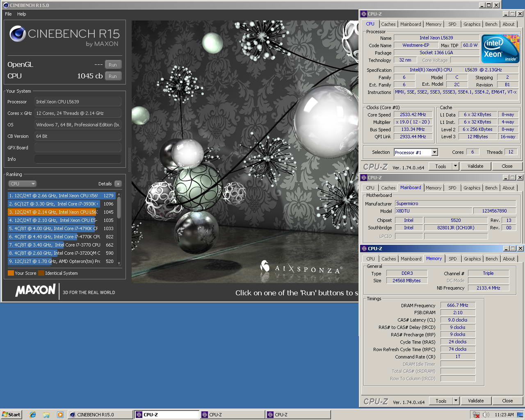Click the Supermicro manufacturer value
Image resolution: width=525 pixels, height=420 pixels.
pyautogui.click(x=456, y=203)
